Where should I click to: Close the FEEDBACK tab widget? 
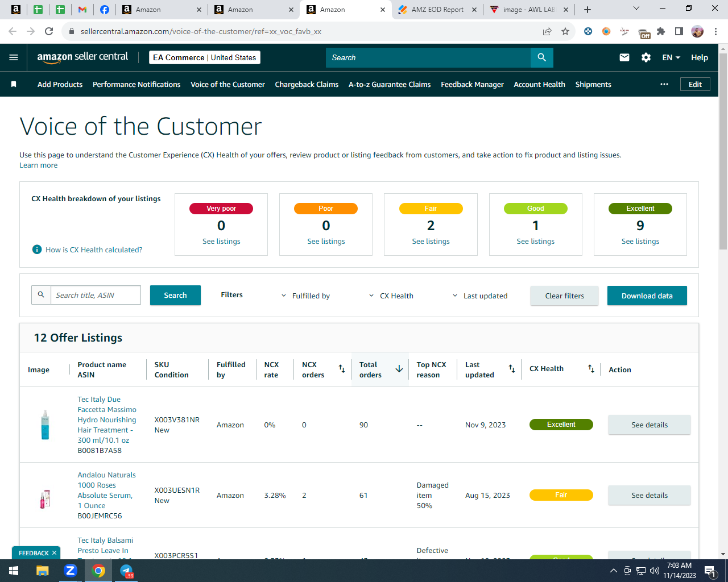pyautogui.click(x=54, y=553)
